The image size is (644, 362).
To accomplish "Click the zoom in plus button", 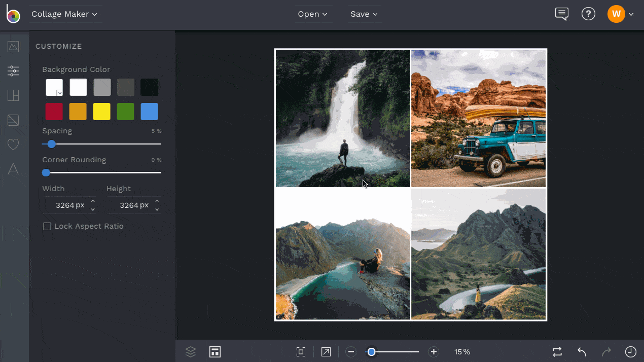I will tap(434, 352).
